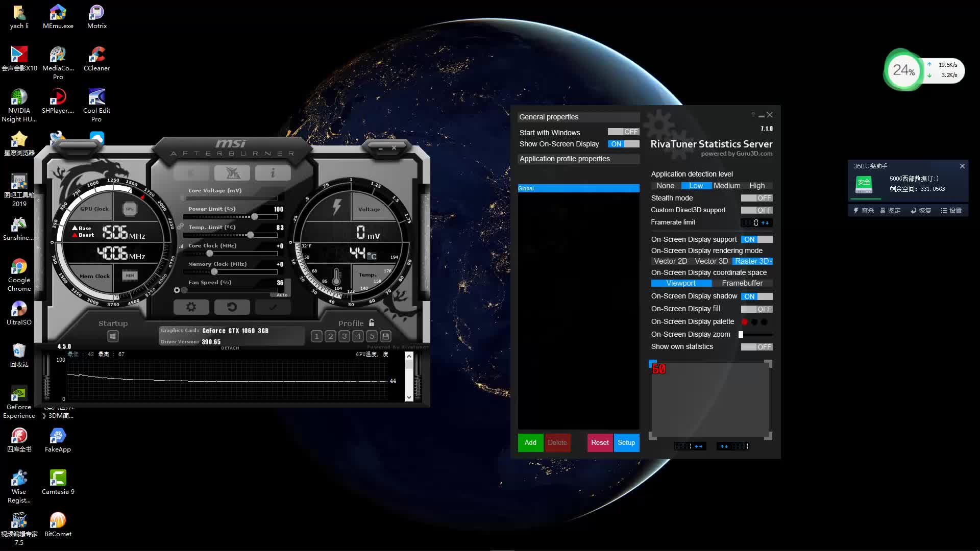The height and width of the screenshot is (551, 980).
Task: Save settings using the profile disk icon
Action: (386, 336)
